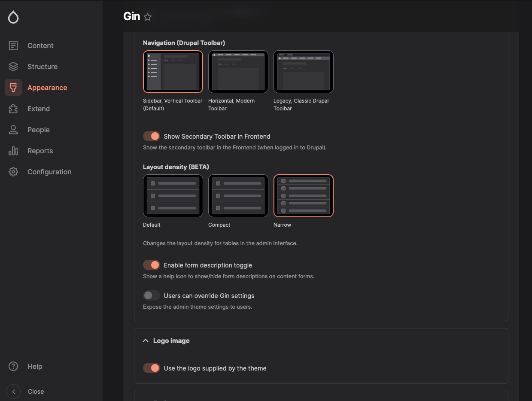
Task: Choose the Default layout density thumbnail
Action: click(173, 196)
